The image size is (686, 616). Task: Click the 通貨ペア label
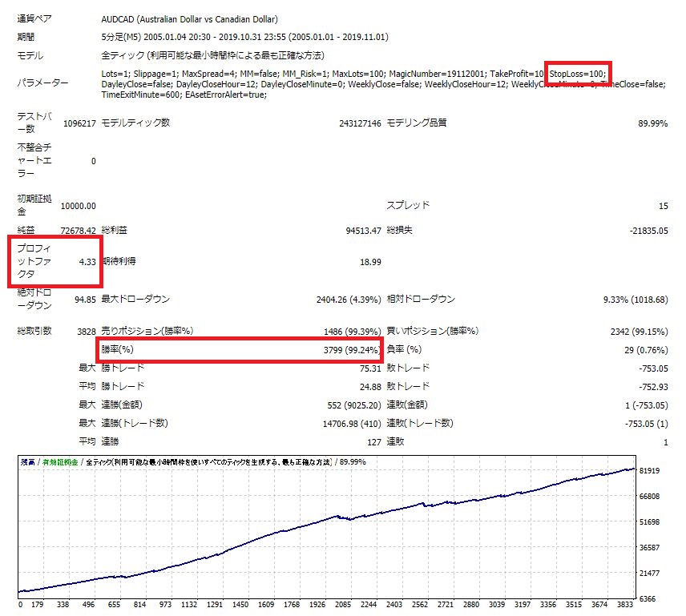pos(34,18)
